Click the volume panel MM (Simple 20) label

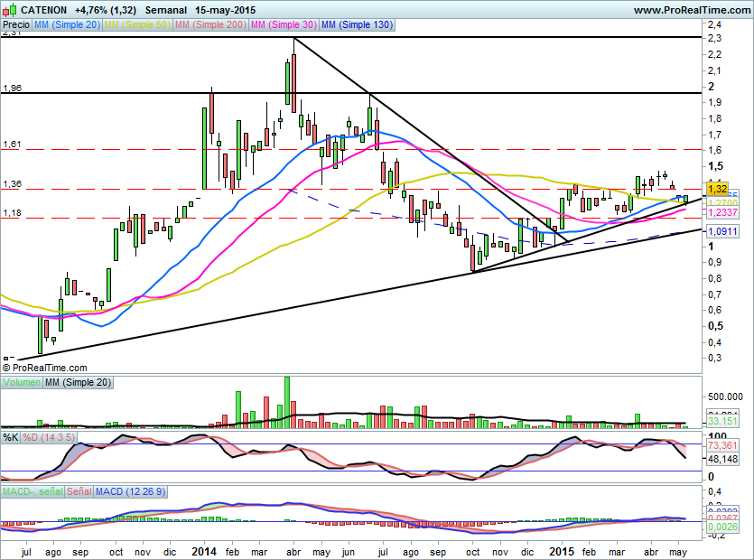(x=79, y=384)
